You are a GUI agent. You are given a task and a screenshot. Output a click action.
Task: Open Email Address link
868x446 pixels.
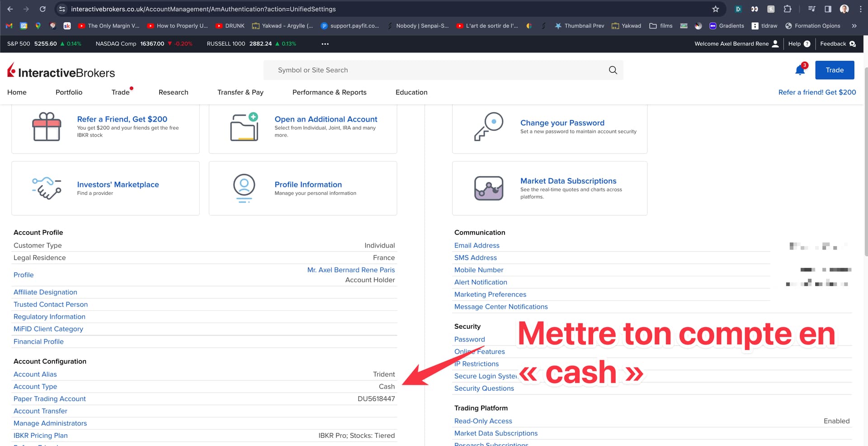coord(477,245)
